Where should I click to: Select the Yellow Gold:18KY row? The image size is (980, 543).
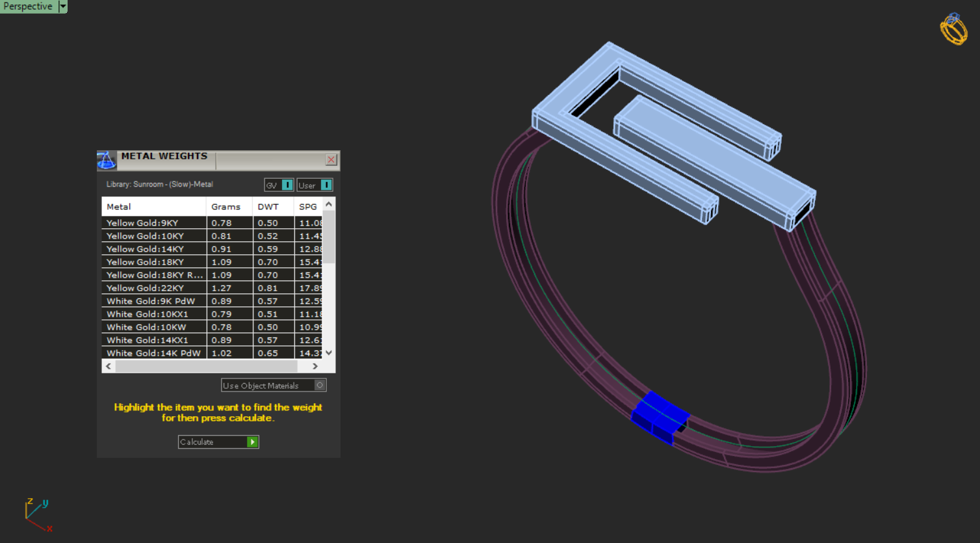point(153,262)
